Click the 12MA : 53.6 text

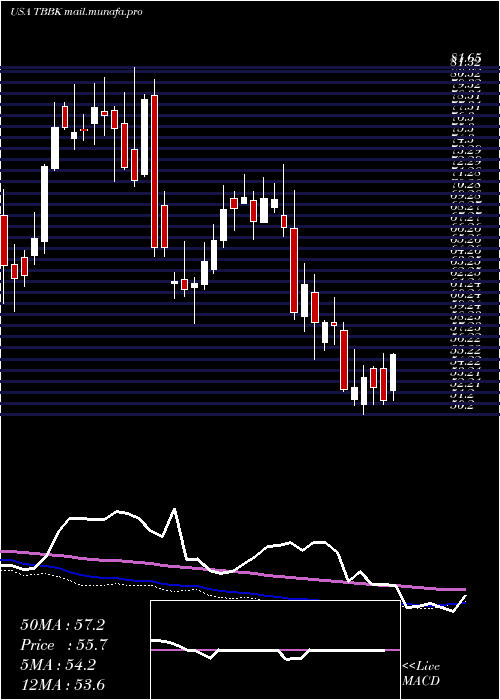62,684
